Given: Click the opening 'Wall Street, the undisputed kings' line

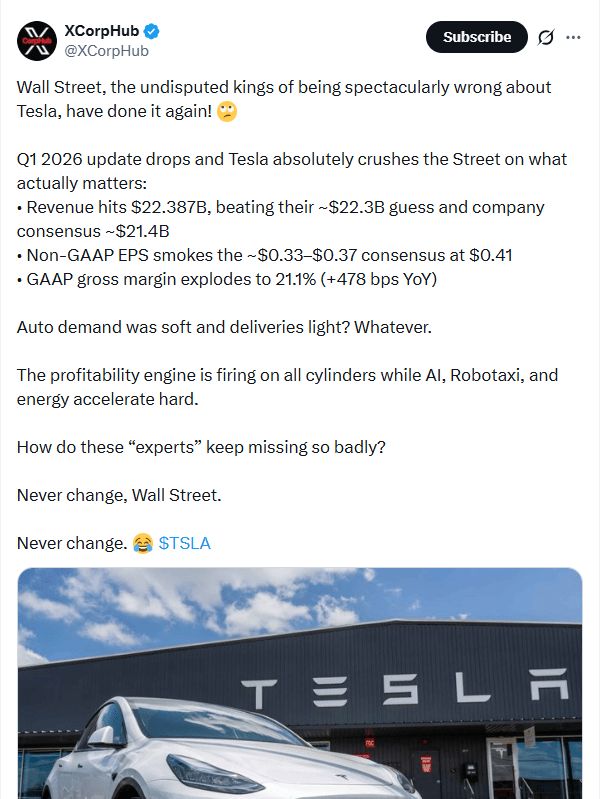Looking at the screenshot, I should pyautogui.click(x=284, y=88).
